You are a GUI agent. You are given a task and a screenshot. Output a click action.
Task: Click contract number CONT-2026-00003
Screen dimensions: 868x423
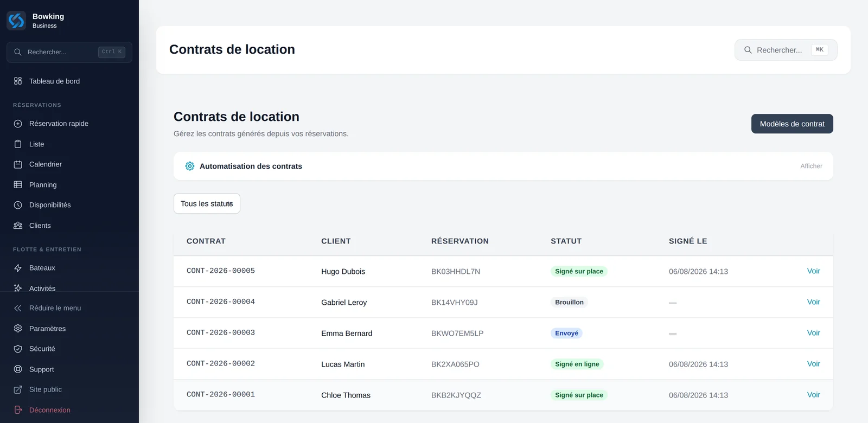(221, 332)
